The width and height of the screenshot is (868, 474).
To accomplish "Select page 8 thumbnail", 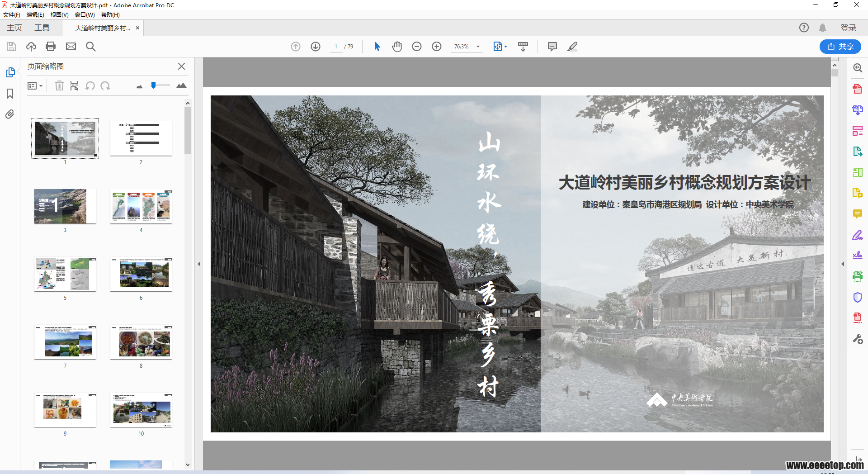I will (141, 342).
